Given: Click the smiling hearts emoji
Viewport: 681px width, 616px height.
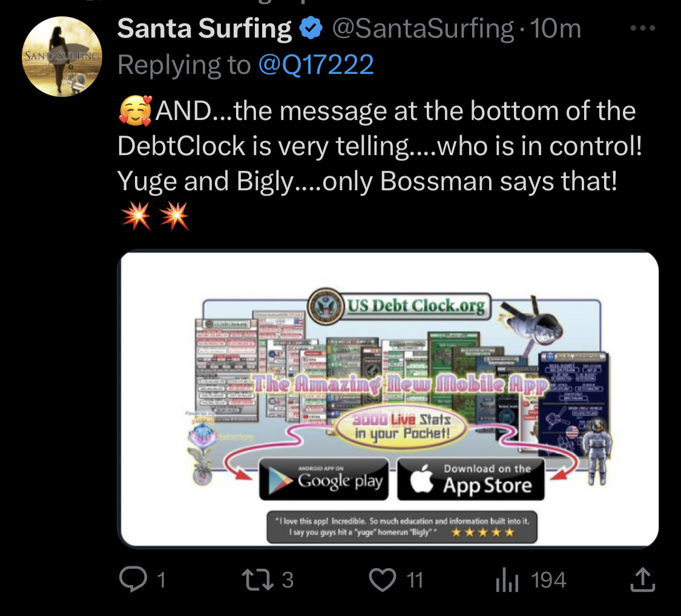Looking at the screenshot, I should [x=136, y=110].
